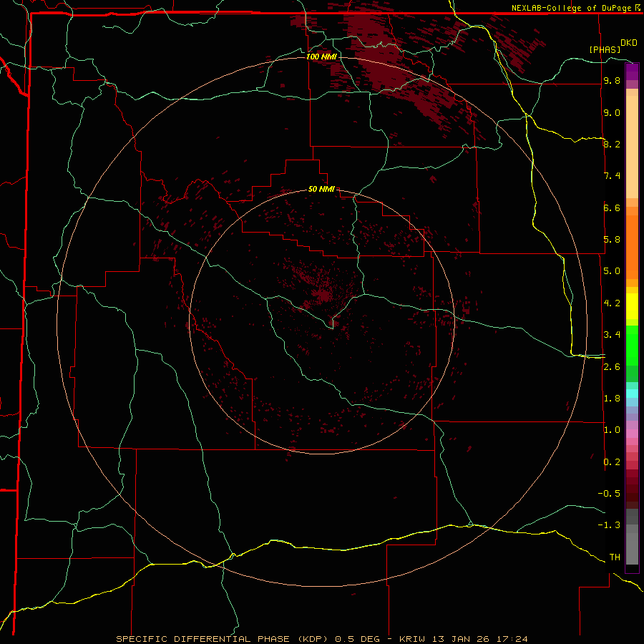Click the 0.2 color scale value
Viewport: 644px width, 644px height.
click(612, 462)
